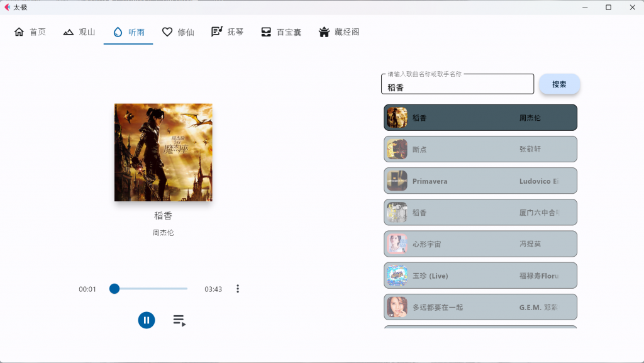644x363 pixels.
Task: Open the three-dot more options menu
Action: point(238,289)
